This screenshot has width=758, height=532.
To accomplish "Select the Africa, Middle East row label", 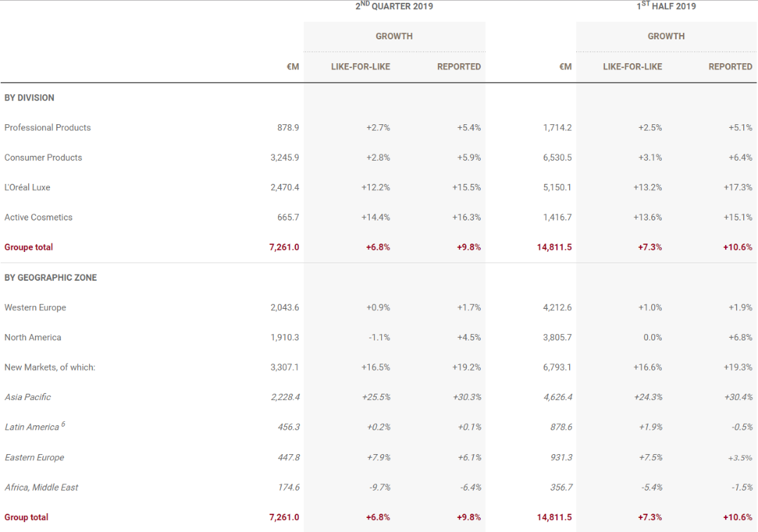I will [x=41, y=487].
